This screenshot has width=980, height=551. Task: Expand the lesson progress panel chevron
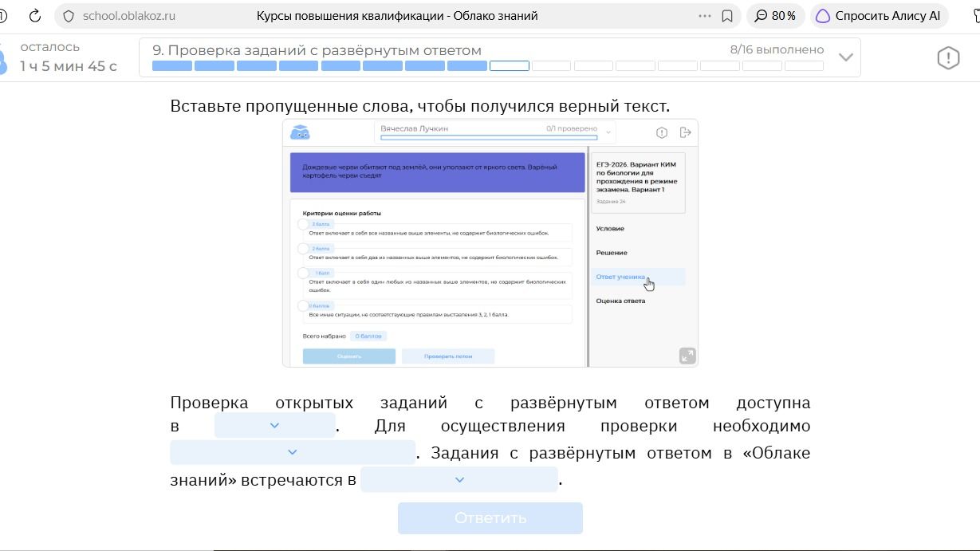point(846,57)
